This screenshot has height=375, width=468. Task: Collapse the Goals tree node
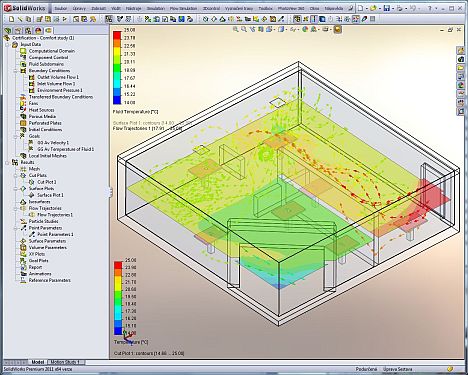click(15, 136)
